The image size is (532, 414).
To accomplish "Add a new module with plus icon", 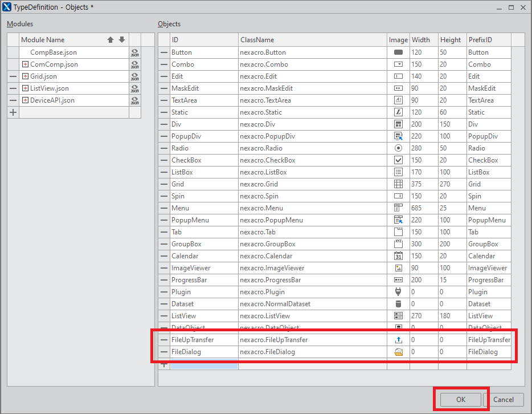I will (13, 112).
